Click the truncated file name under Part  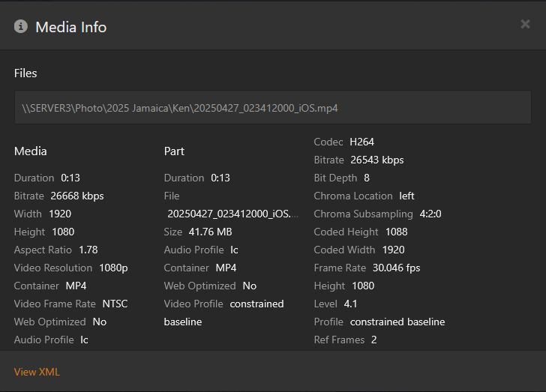click(x=232, y=214)
